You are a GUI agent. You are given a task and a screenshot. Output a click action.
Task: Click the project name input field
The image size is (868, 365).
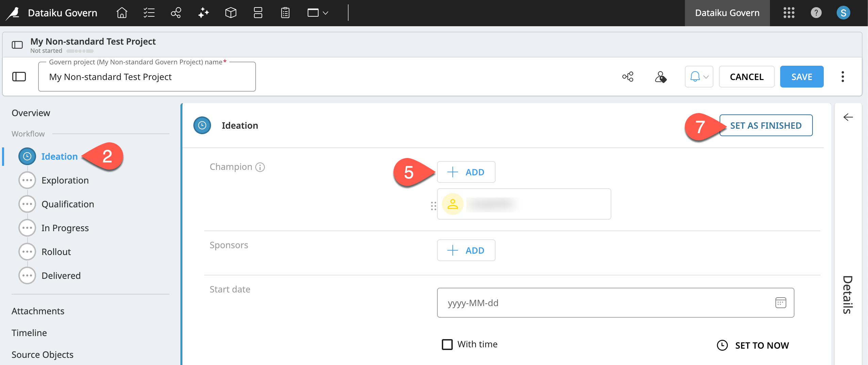click(147, 77)
